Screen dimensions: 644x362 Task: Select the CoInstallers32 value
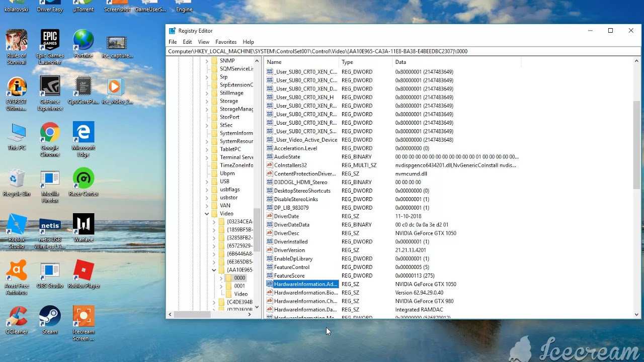pyautogui.click(x=290, y=165)
